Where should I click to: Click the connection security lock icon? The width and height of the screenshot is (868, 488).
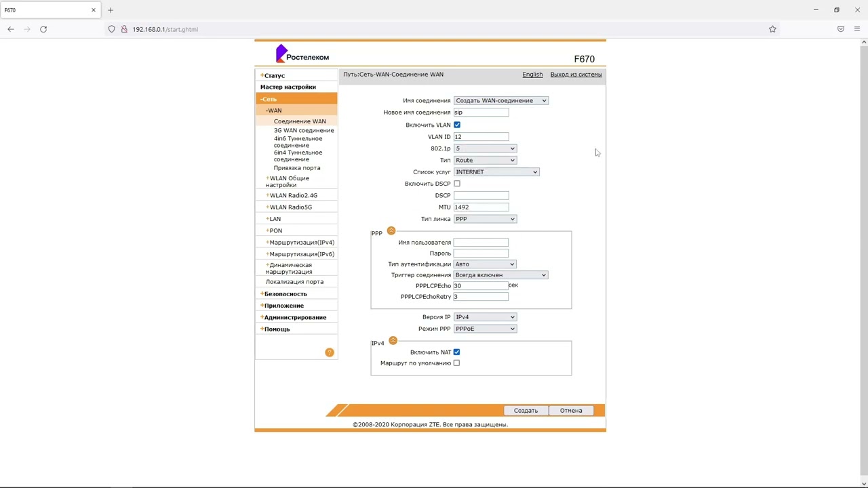[124, 29]
